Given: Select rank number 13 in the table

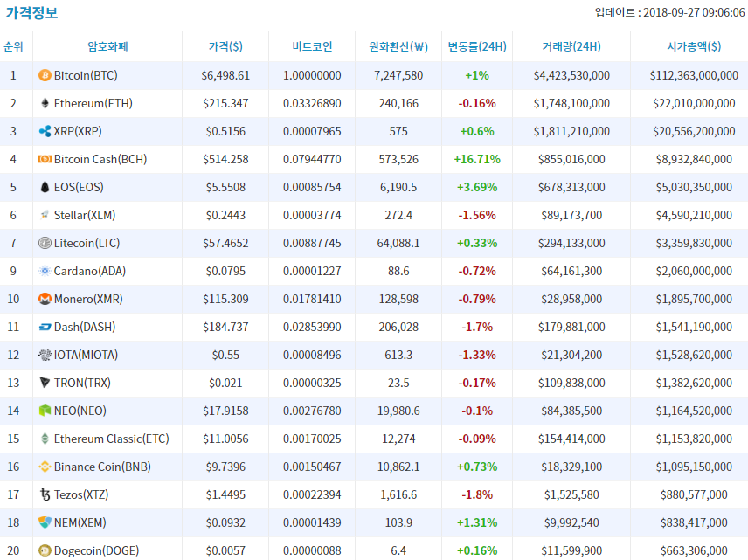Looking at the screenshot, I should pyautogui.click(x=13, y=383).
